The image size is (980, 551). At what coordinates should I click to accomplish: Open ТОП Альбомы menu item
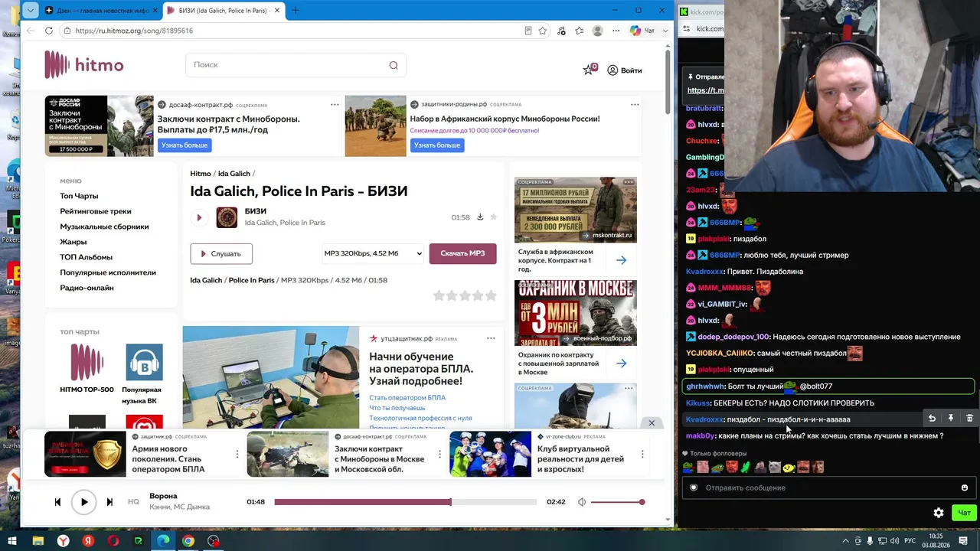[86, 257]
